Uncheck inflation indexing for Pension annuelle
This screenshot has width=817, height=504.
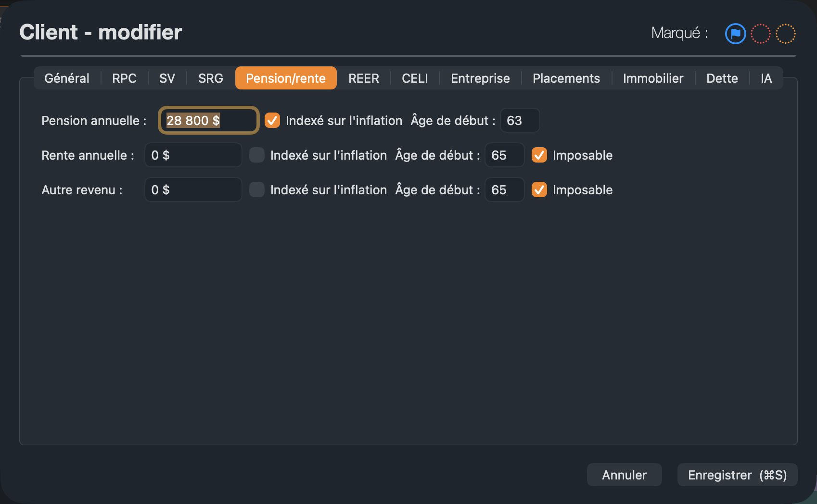[272, 120]
